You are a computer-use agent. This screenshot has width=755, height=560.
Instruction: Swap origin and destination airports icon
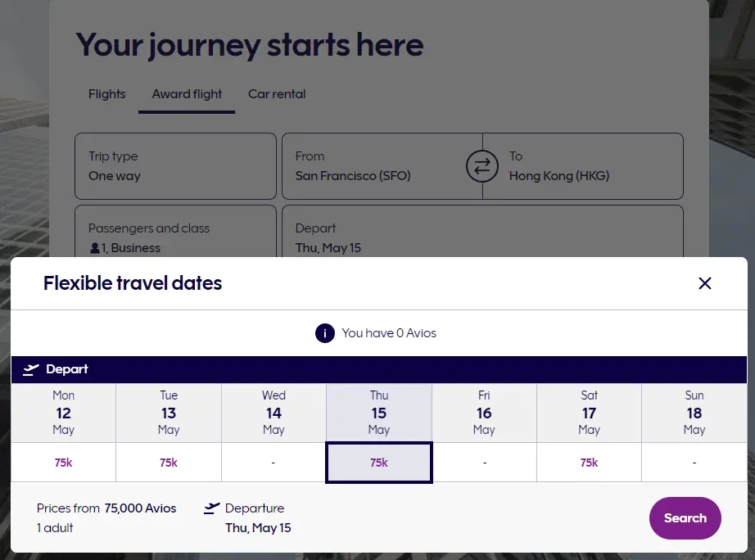(x=481, y=166)
